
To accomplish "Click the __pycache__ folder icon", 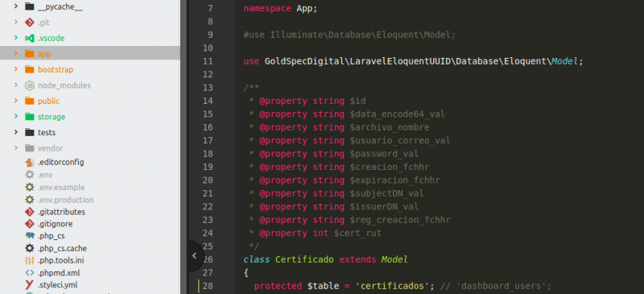I will 29,6.
